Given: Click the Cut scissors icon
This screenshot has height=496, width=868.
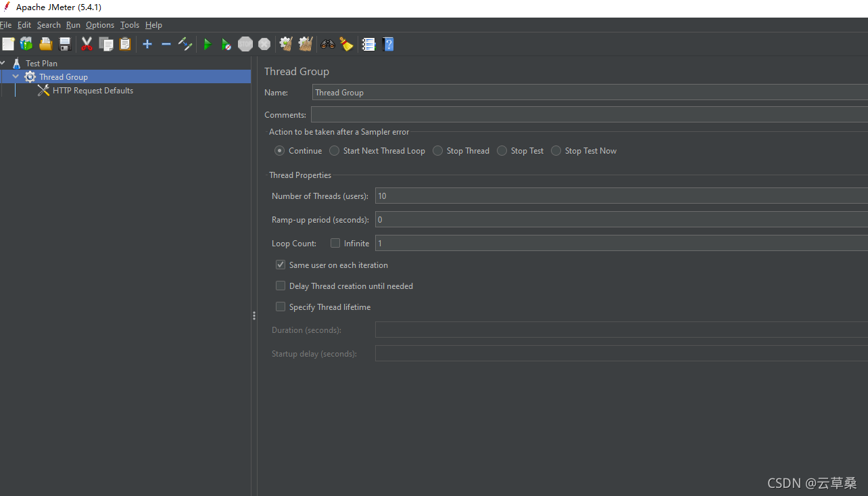Looking at the screenshot, I should pyautogui.click(x=87, y=44).
